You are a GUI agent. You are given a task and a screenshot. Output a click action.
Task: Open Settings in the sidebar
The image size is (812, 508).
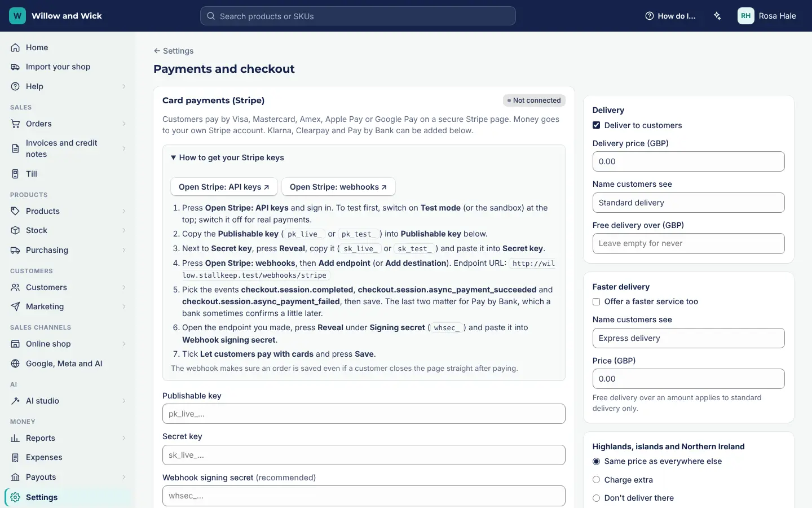coord(68,497)
